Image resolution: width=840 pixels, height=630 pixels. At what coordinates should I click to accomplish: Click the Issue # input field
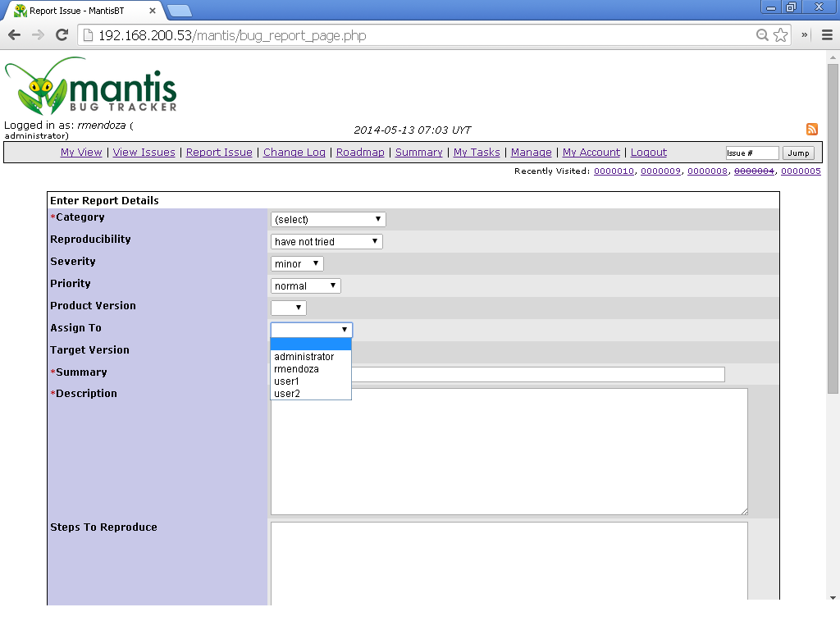click(751, 153)
